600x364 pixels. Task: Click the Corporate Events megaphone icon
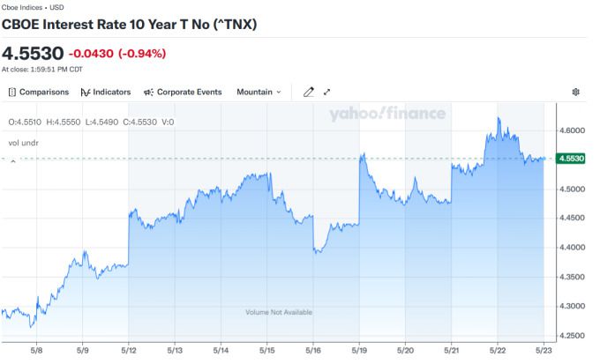click(x=149, y=92)
